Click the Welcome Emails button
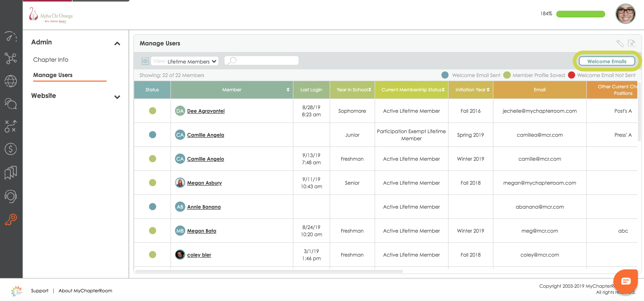Viewport: 644px width, 301px height. (607, 61)
